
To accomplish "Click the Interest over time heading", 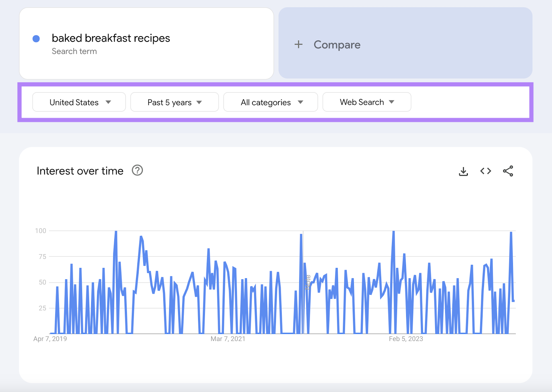I will 80,171.
